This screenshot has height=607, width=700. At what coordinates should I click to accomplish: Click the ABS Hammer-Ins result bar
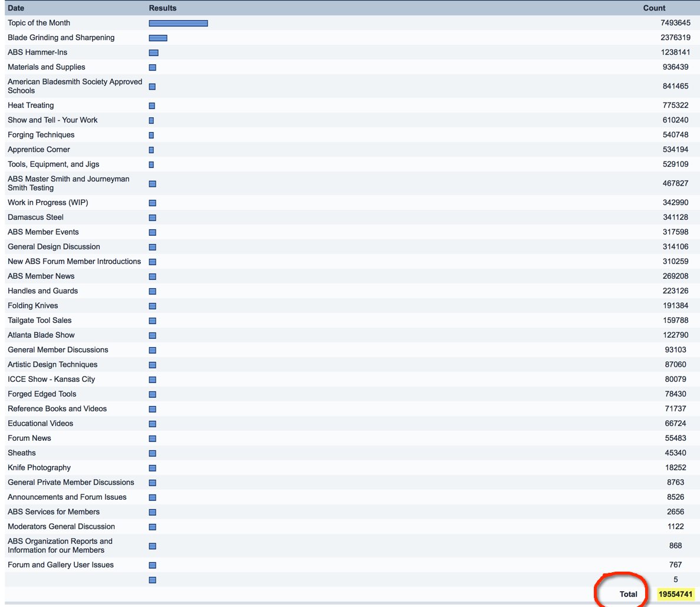tap(153, 52)
